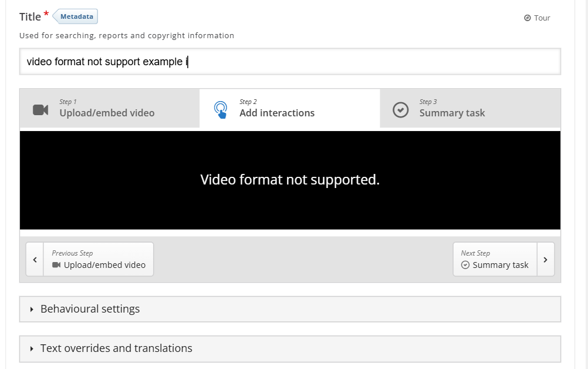Switch to the Upload/embed video tab
This screenshot has width=588, height=369.
[107, 113]
